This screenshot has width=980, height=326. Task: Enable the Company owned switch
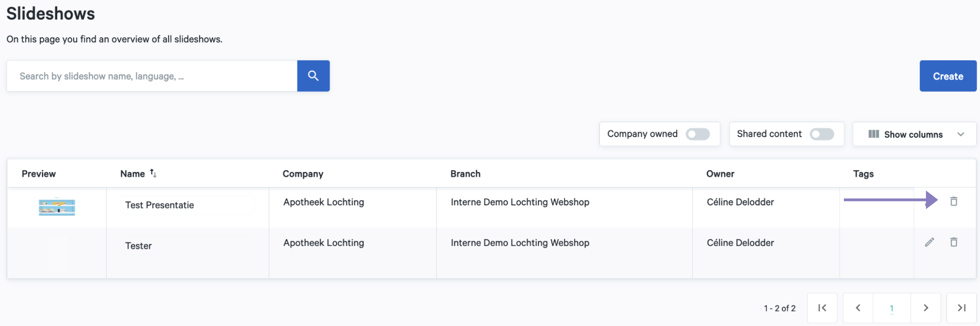[x=697, y=134]
